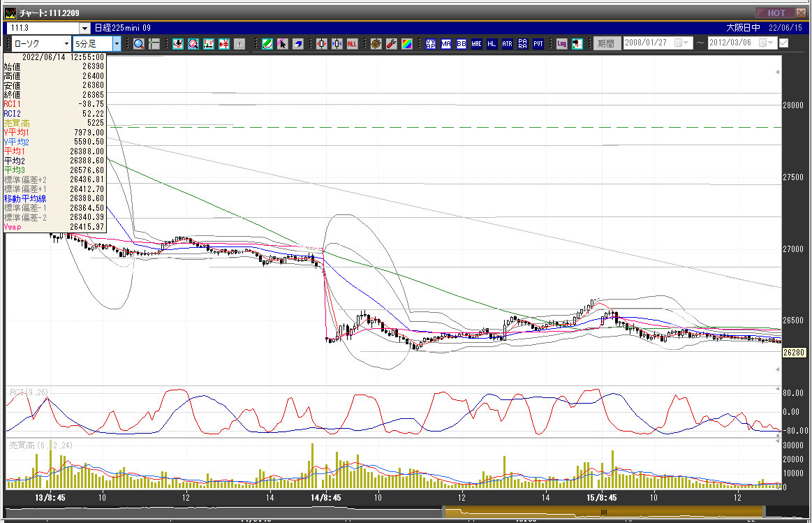Click the MAE indicator icon
The height and width of the screenshot is (523, 812).
(x=476, y=44)
